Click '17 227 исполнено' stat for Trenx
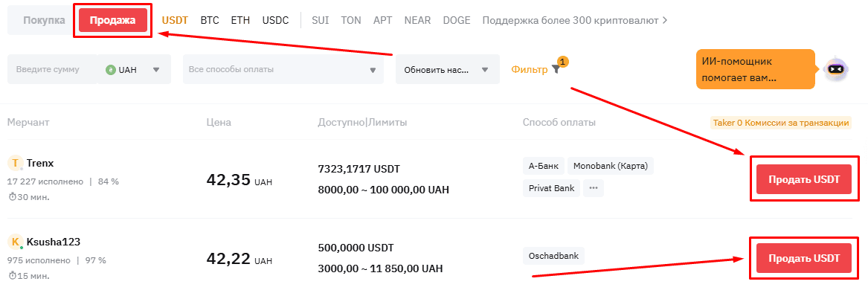Image resolution: width=868 pixels, height=296 pixels. [45, 181]
